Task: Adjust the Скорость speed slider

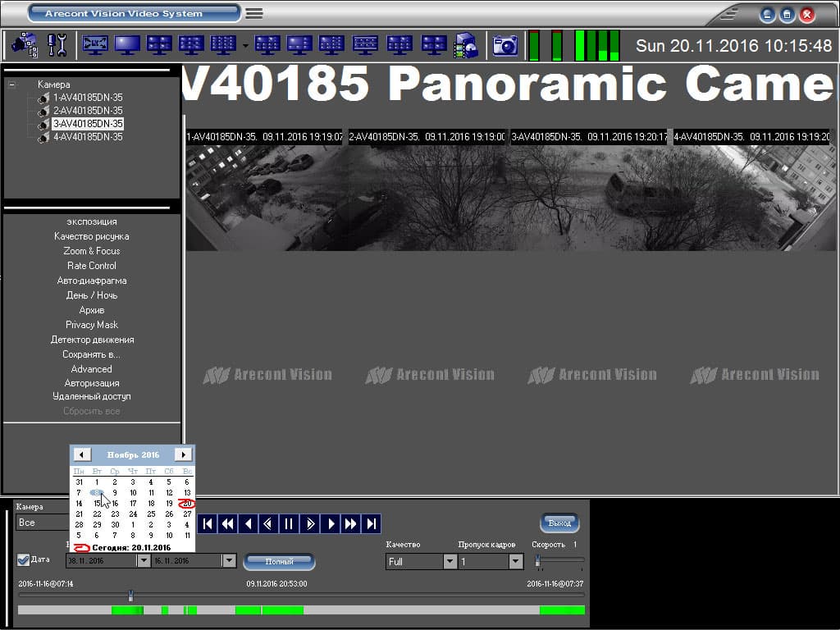Action: 538,561
